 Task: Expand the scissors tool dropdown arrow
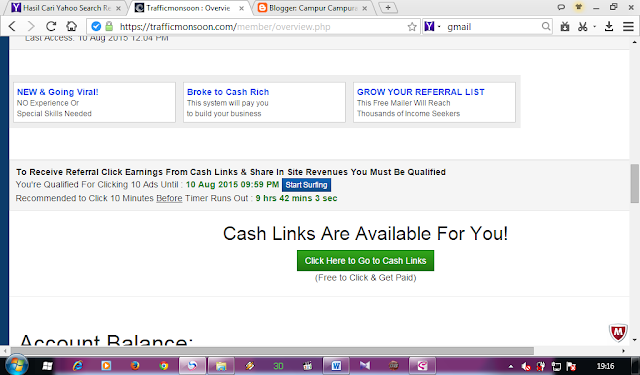[594, 27]
